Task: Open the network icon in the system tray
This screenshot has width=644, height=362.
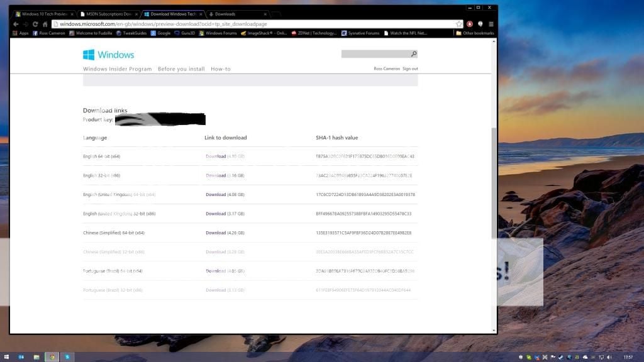Action: 601,358
